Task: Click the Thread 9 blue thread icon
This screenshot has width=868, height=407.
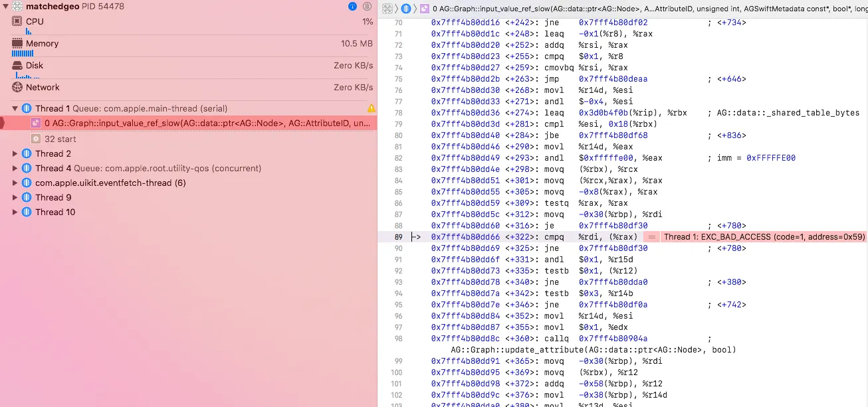Action: point(27,197)
